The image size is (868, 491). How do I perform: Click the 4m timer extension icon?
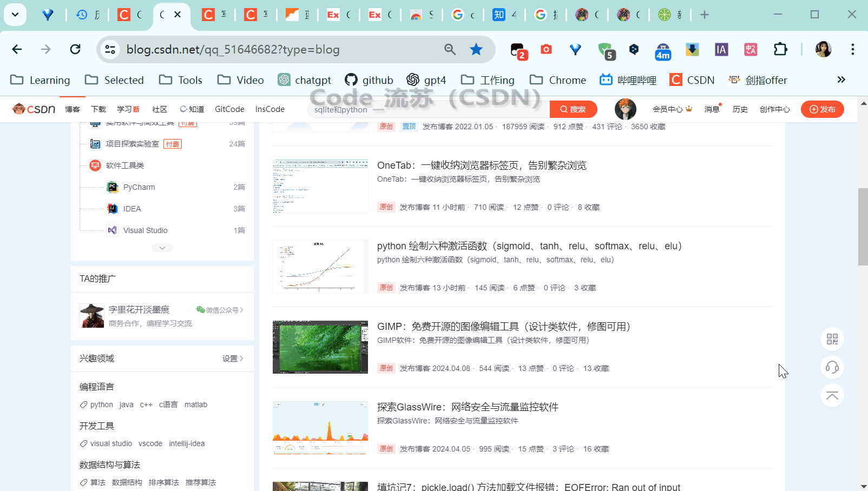point(663,51)
